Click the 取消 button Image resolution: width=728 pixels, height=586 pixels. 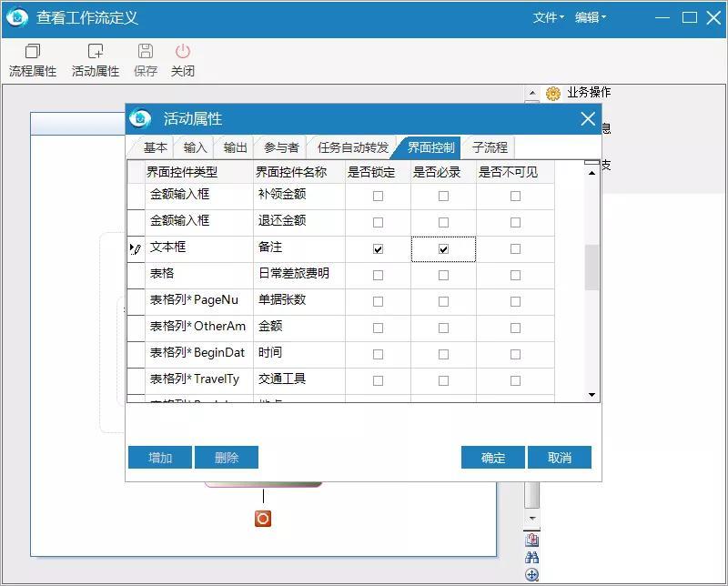(x=560, y=458)
